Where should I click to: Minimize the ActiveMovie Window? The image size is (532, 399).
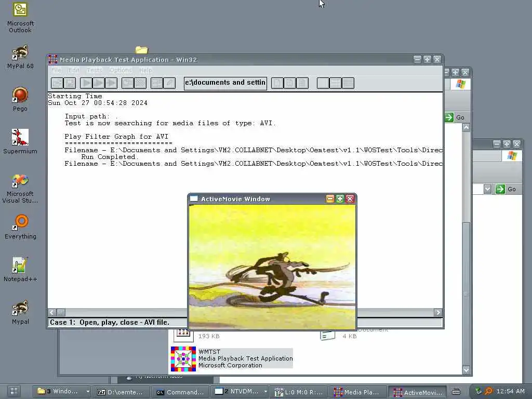(330, 199)
